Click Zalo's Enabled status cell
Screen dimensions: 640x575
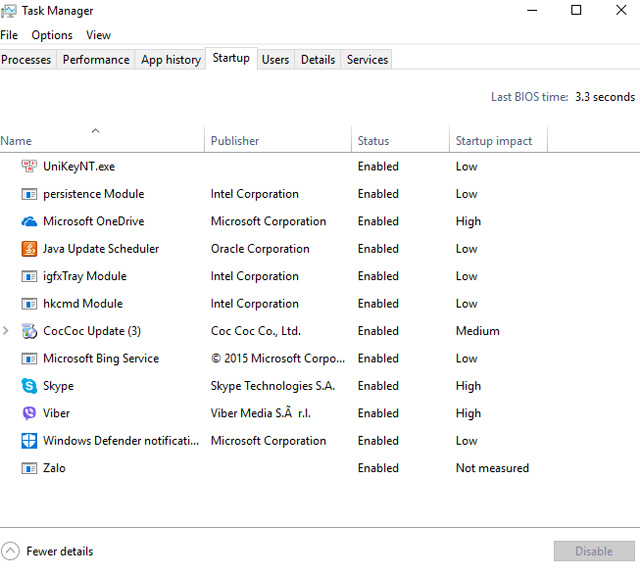pyautogui.click(x=378, y=468)
